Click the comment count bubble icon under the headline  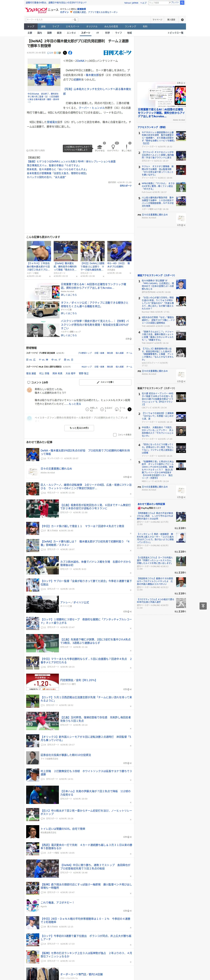pos(48,53)
